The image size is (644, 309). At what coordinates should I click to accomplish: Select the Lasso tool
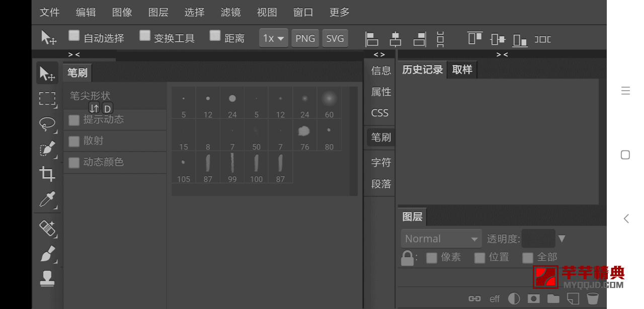pos(47,124)
